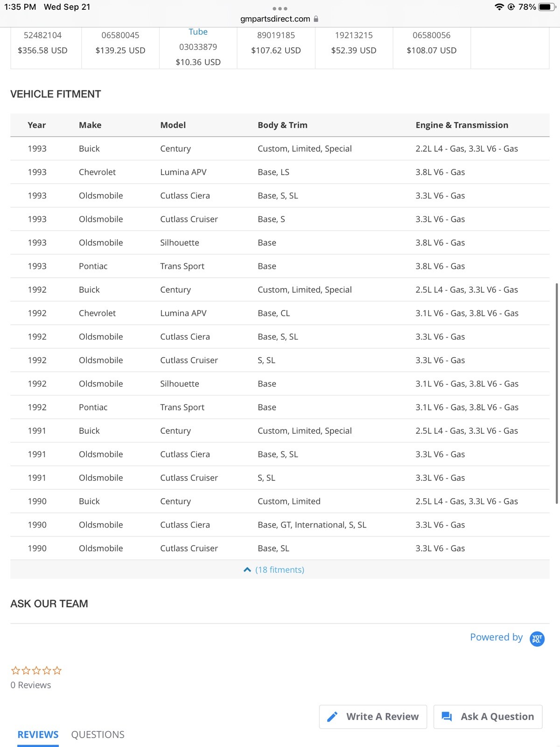Select the Reviews tab
This screenshot has height=747, width=560.
38,734
